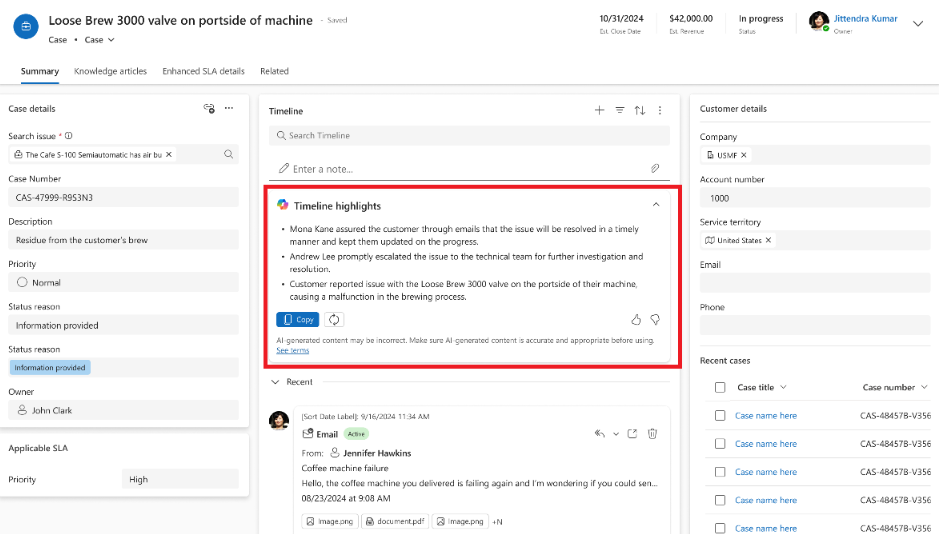Open the second Image.png attachment
The image size is (939, 534).
(x=460, y=521)
